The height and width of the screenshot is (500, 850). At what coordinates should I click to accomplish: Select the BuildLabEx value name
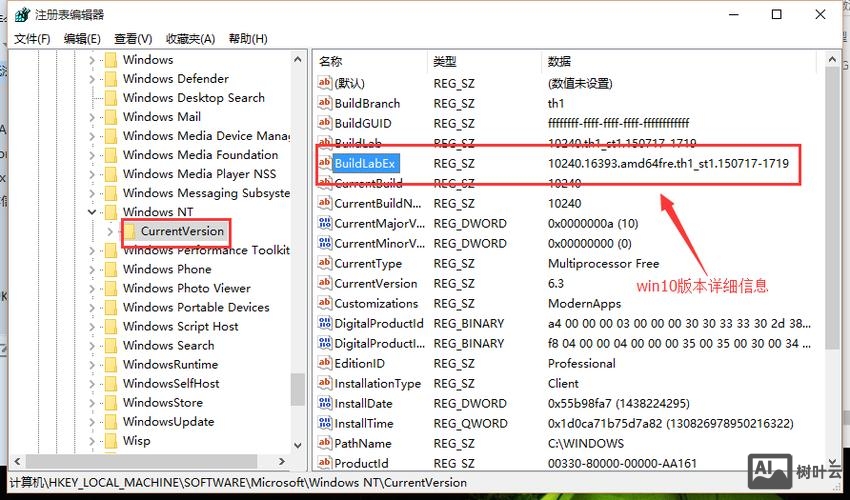365,163
